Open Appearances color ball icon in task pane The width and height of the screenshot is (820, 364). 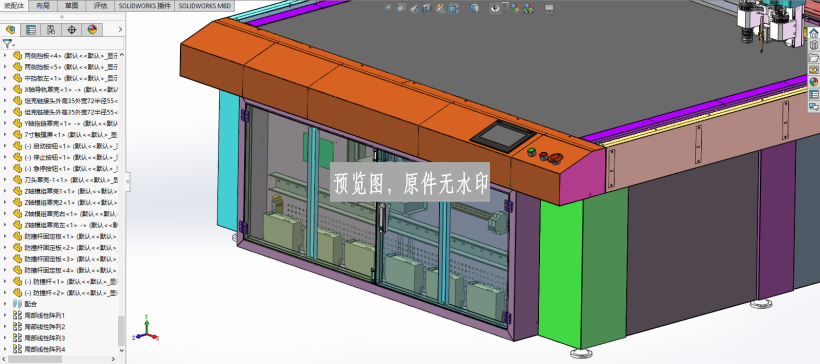pos(814,82)
